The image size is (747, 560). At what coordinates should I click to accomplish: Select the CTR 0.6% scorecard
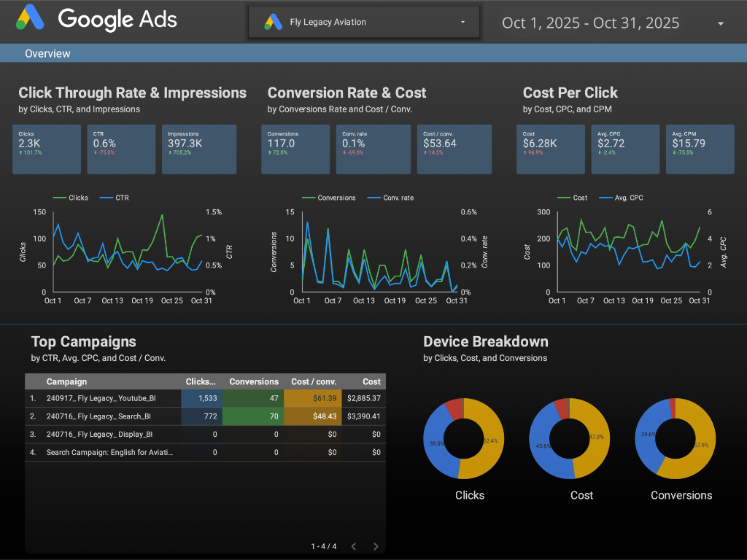pyautogui.click(x=121, y=149)
